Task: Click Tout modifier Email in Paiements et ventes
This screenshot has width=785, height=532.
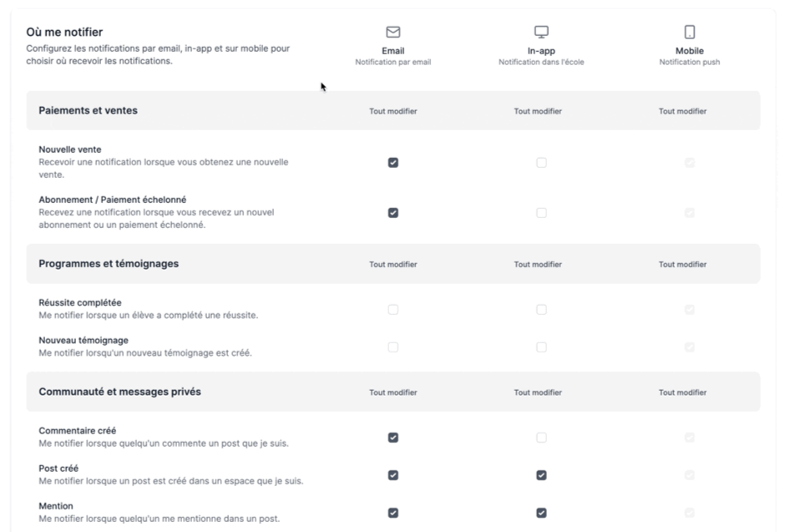Action: [393, 111]
